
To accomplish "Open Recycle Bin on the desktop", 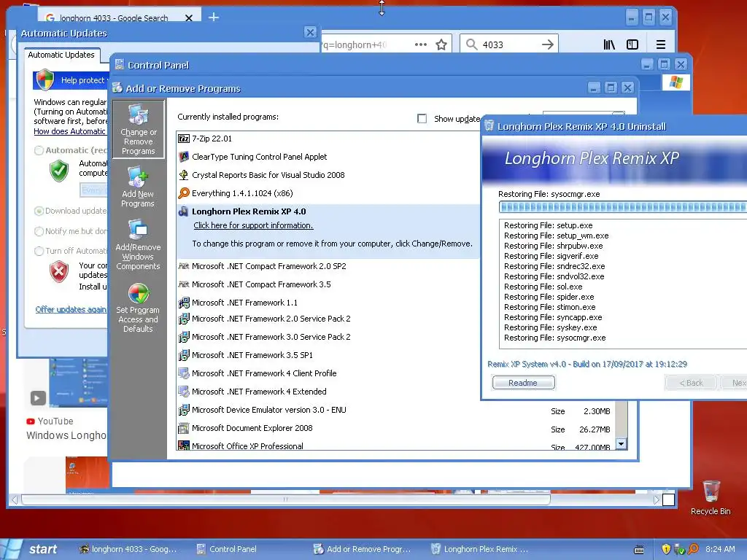I will (x=711, y=497).
